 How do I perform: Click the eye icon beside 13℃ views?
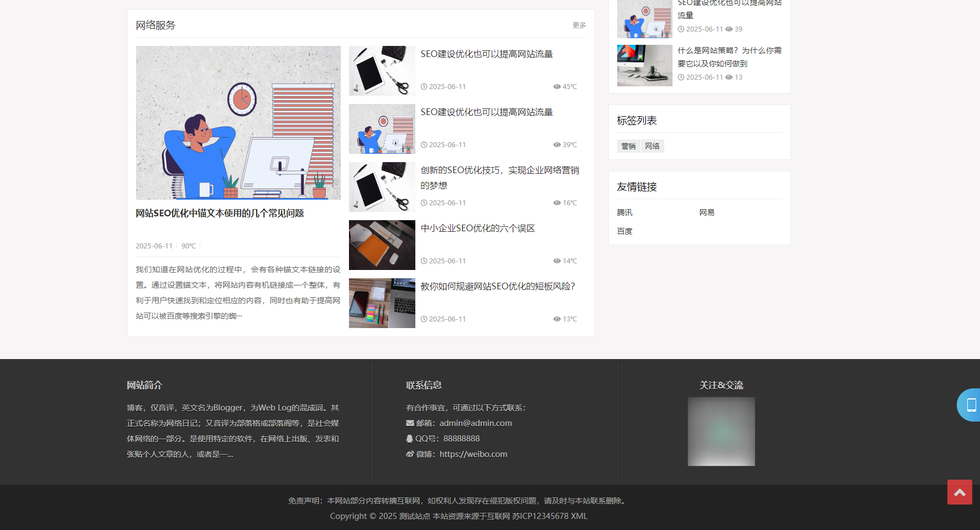pyautogui.click(x=557, y=319)
